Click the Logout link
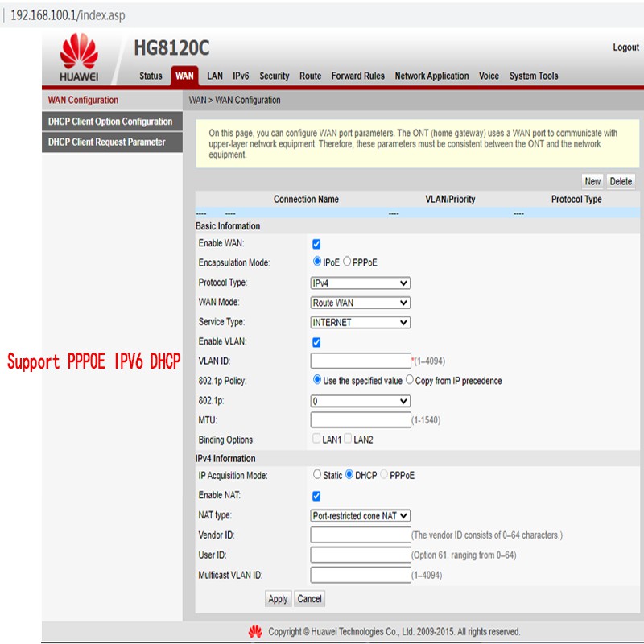Image resolution: width=644 pixels, height=644 pixels. [626, 47]
